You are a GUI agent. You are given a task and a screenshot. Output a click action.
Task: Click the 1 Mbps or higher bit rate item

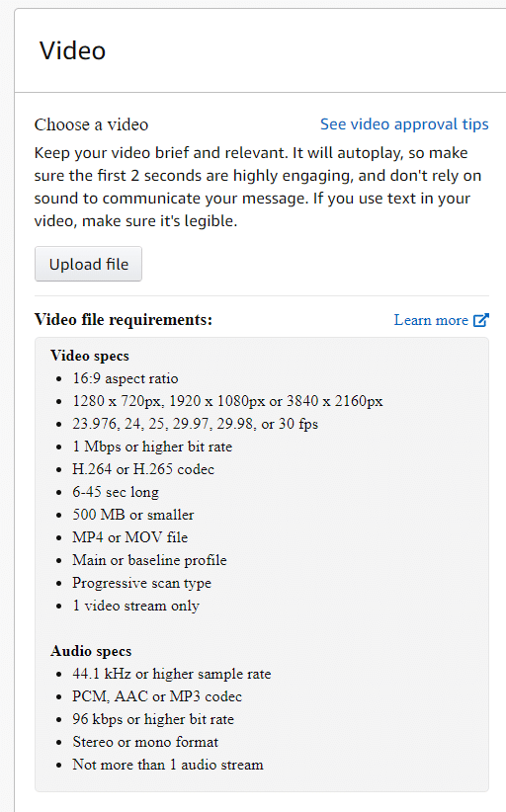tap(152, 447)
